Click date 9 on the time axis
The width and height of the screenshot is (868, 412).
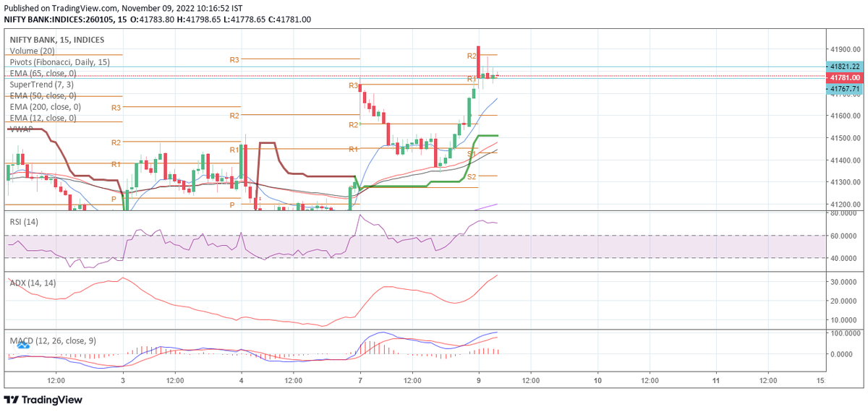tap(479, 379)
